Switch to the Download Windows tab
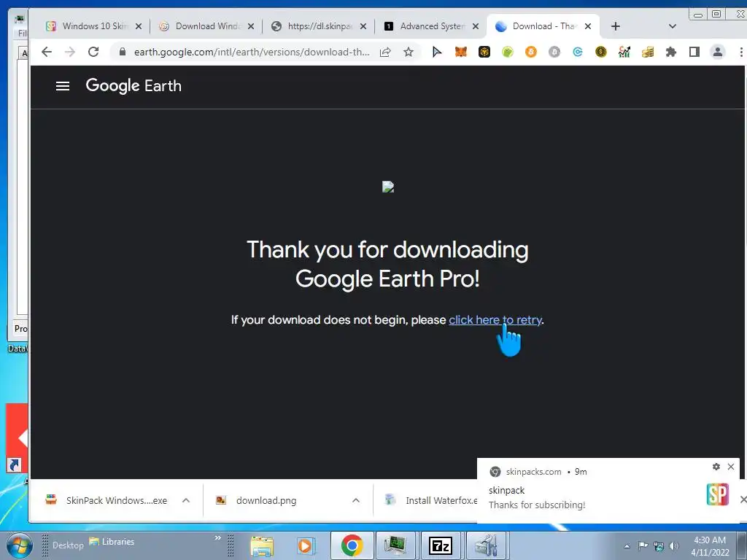Screen dimensions: 747x560 point(206,26)
